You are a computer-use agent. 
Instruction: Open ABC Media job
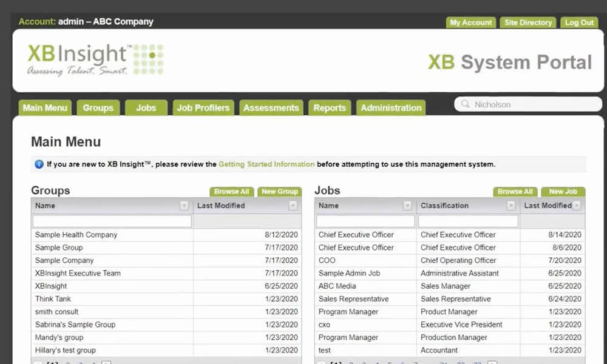click(337, 286)
